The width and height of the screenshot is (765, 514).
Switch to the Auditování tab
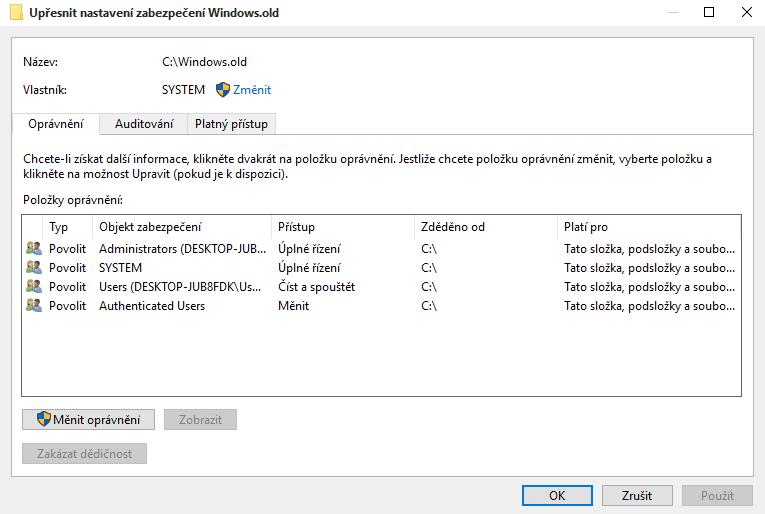click(144, 124)
